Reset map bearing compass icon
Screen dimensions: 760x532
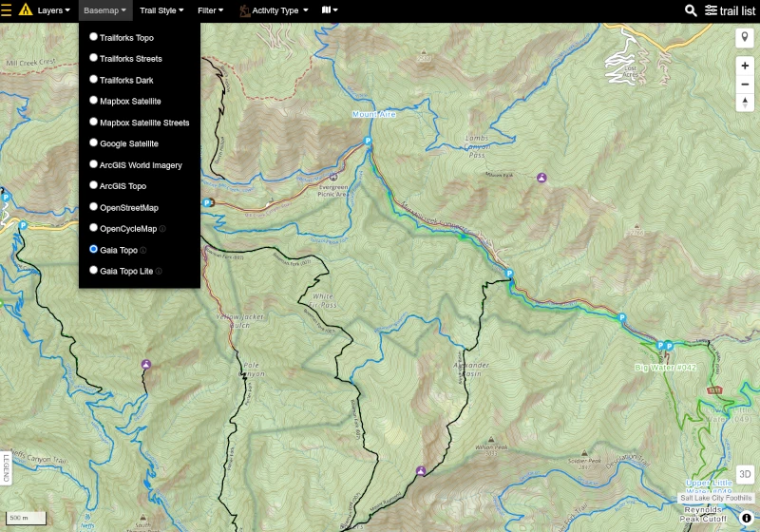(x=745, y=103)
